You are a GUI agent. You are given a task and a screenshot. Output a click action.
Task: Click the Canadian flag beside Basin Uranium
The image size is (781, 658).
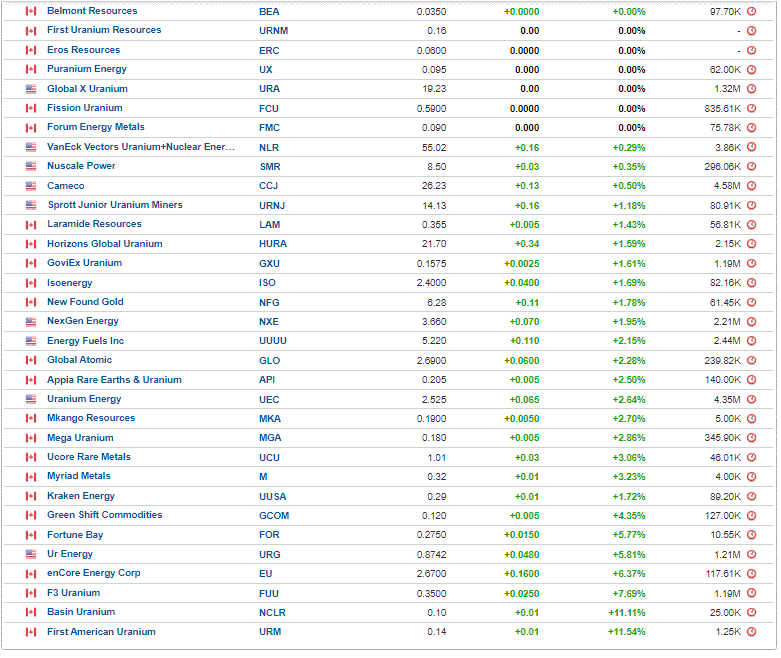(31, 612)
